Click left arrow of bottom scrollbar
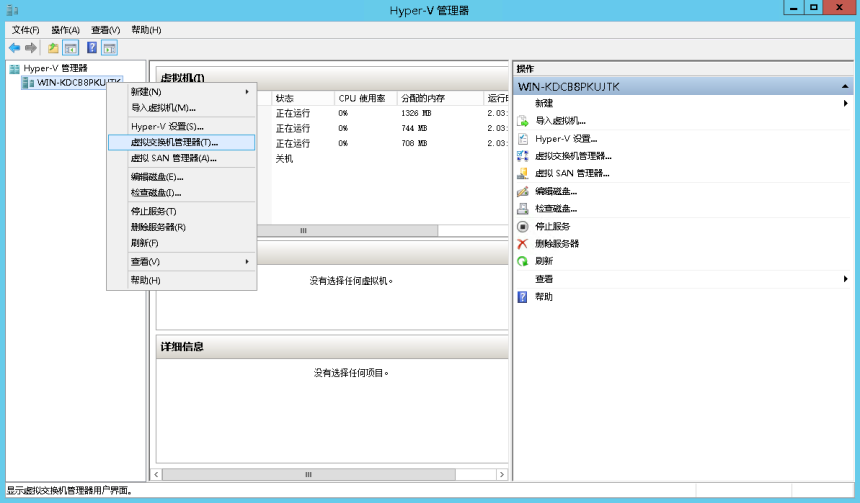This screenshot has height=503, width=860. click(156, 474)
